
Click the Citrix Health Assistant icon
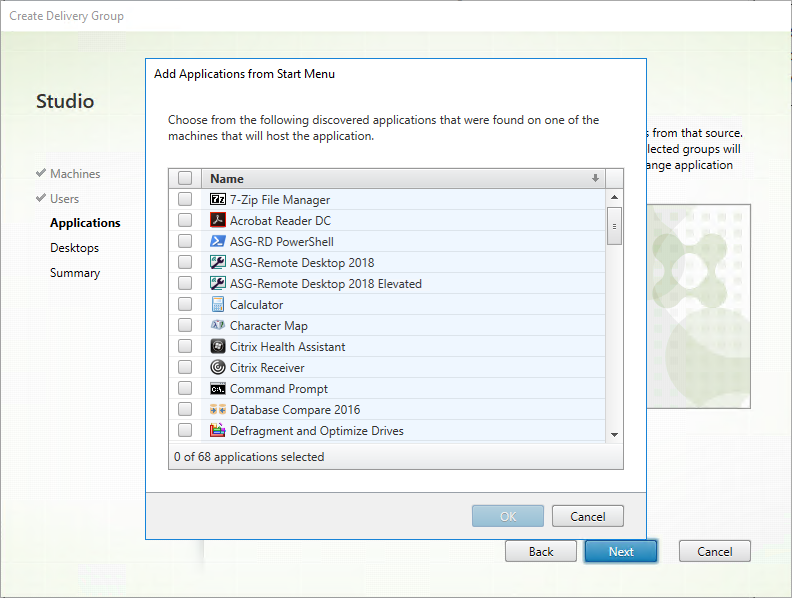pos(218,346)
